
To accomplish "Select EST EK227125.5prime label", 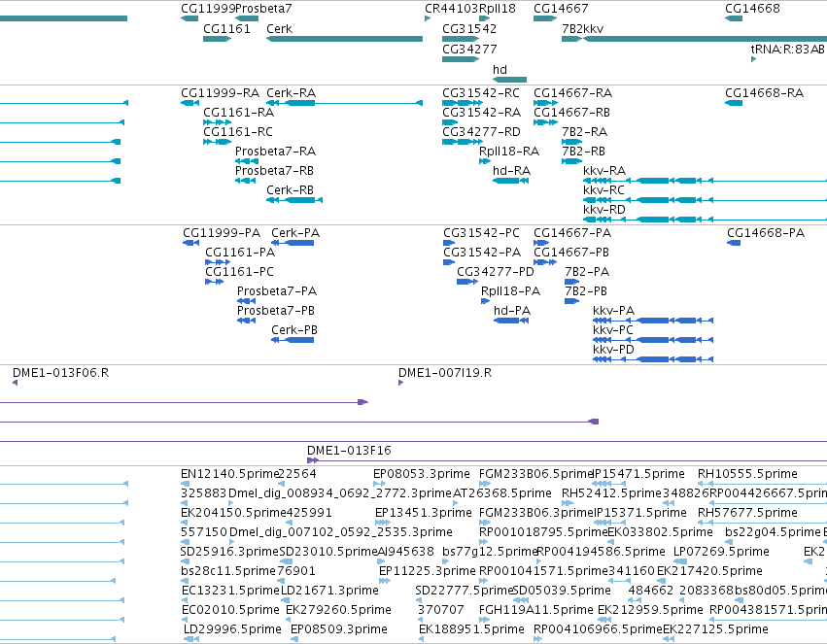I will 715,629.
